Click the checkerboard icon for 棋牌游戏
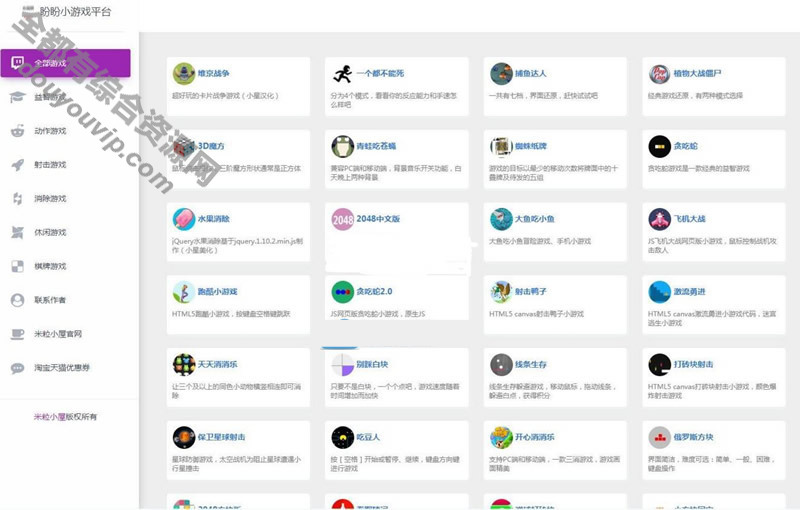800x510 pixels. (17, 266)
